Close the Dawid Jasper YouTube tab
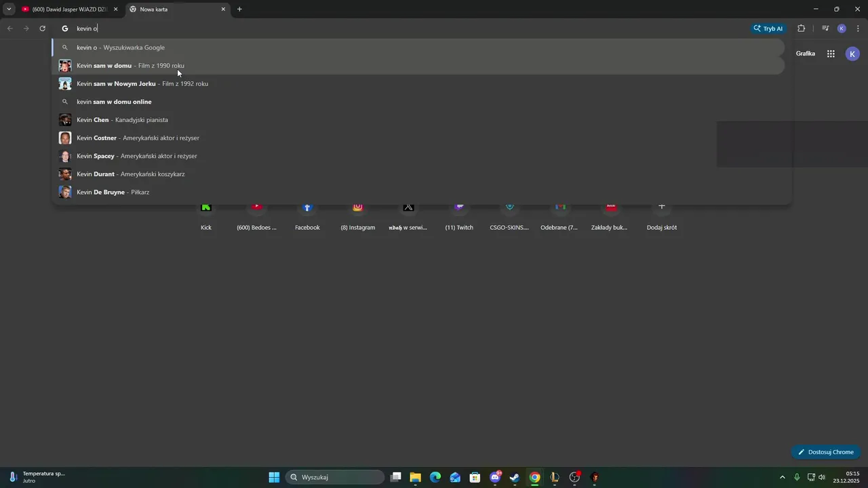 (115, 9)
